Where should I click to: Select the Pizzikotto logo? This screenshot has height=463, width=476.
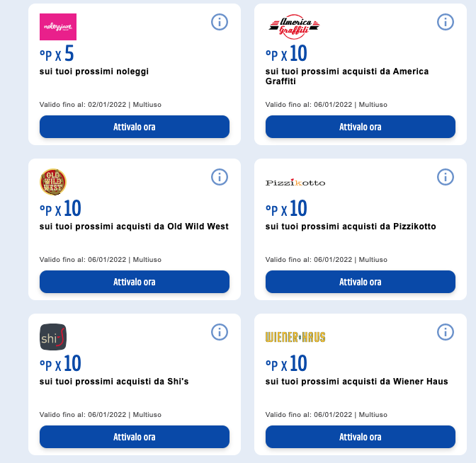pos(295,183)
